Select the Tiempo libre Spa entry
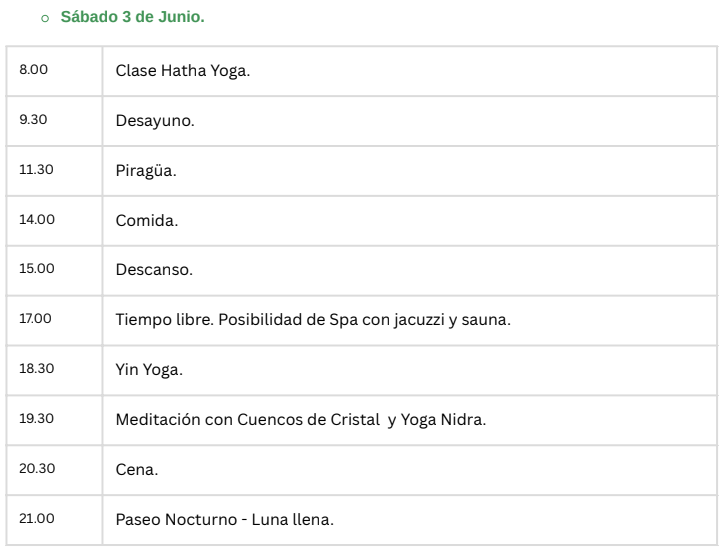 313,320
